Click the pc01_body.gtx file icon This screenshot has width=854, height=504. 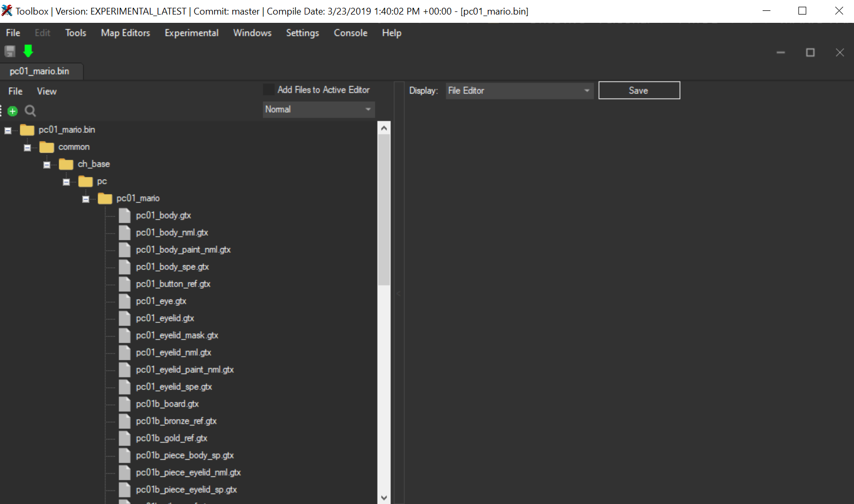pyautogui.click(x=125, y=215)
